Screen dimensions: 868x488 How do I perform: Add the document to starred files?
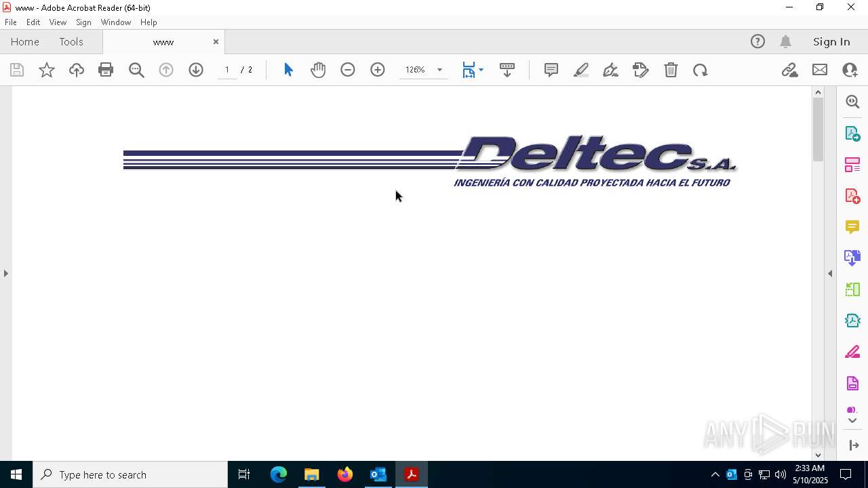[x=47, y=70]
